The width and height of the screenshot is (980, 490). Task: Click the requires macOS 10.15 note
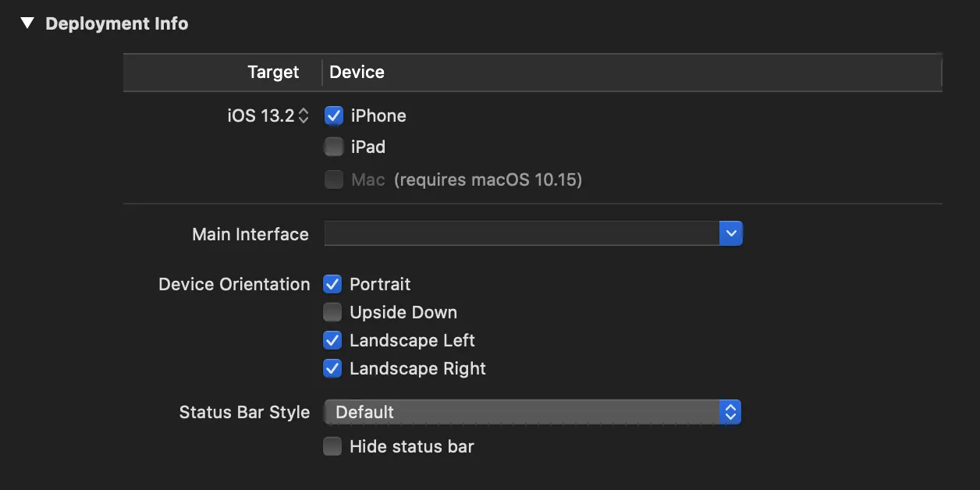[488, 180]
